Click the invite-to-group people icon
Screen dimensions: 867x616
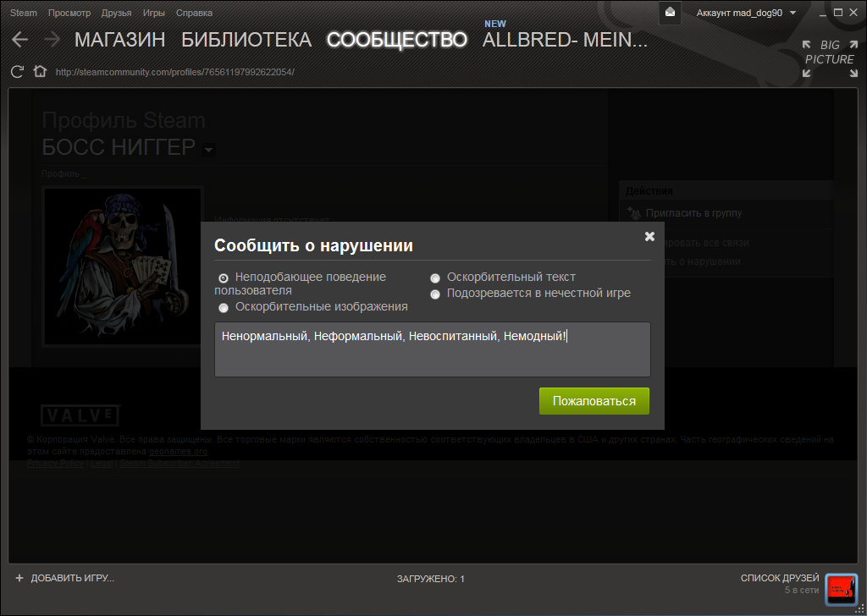coord(634,212)
